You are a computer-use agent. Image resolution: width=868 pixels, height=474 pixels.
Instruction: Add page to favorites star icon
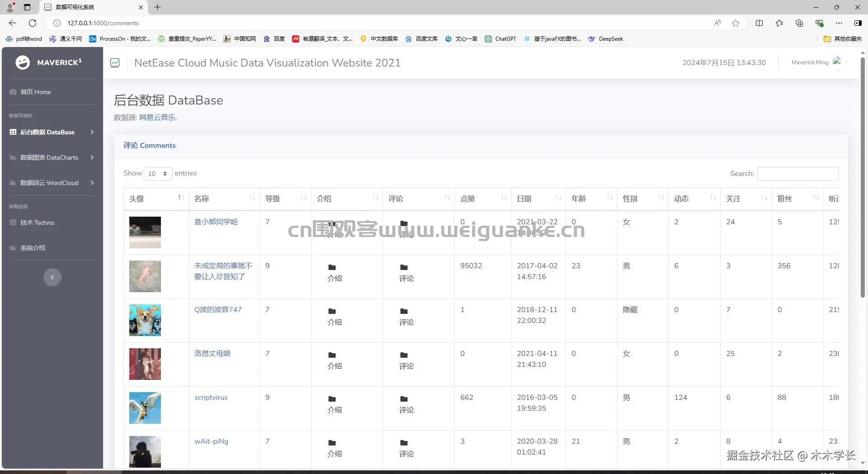[736, 23]
